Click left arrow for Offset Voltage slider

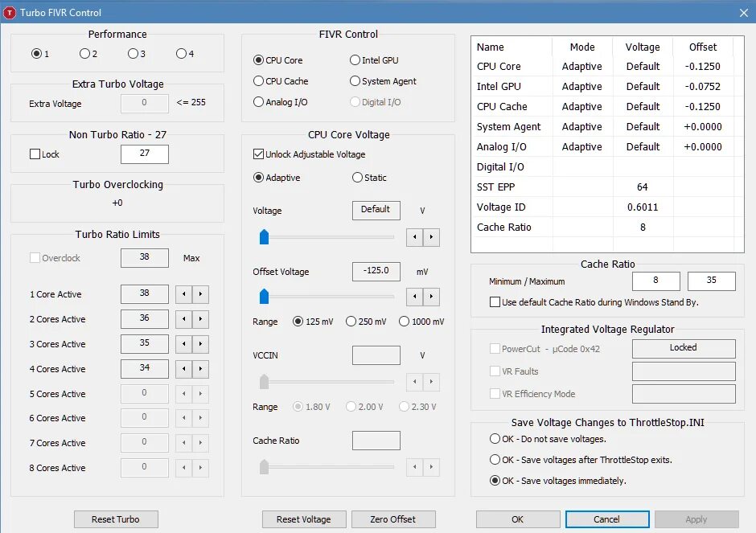[x=415, y=297]
